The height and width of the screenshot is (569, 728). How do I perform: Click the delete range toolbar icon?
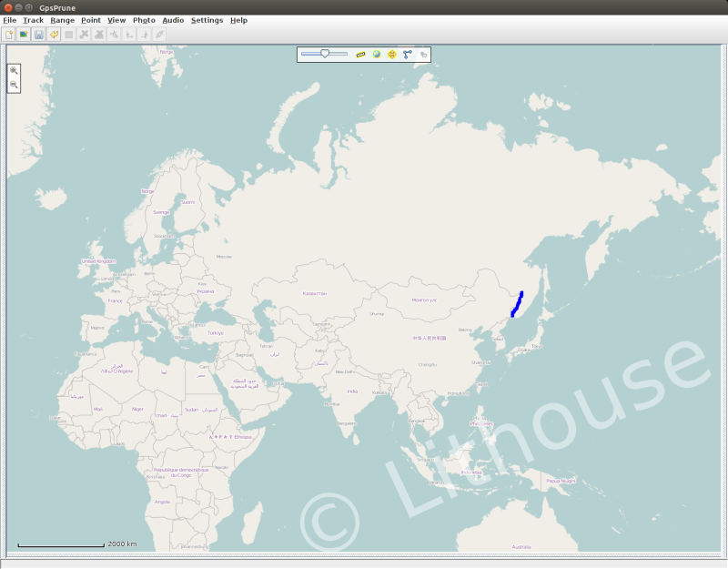pos(98,36)
